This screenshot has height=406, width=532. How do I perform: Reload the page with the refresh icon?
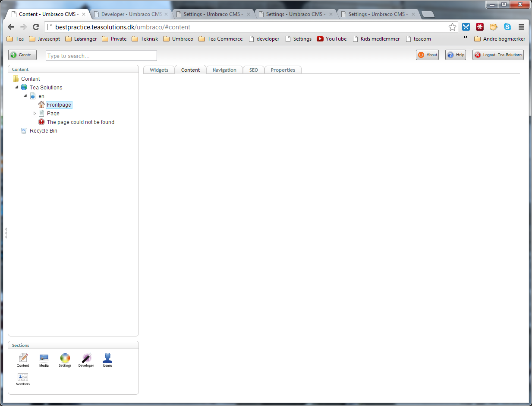pos(36,27)
